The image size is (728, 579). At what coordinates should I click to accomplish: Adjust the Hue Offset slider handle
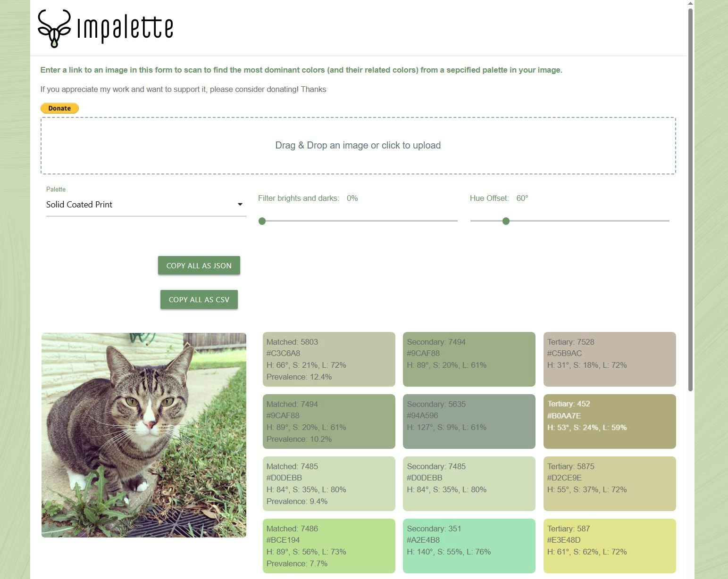(506, 221)
